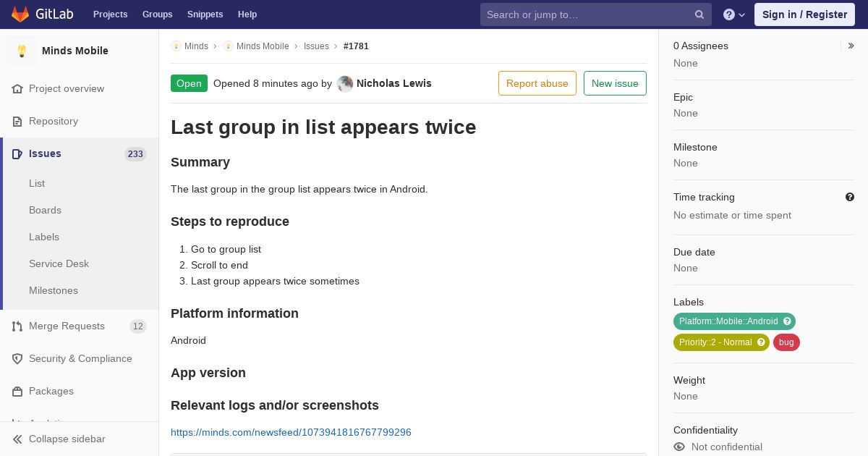Click the Repository file icon
This screenshot has width=868, height=456.
click(x=17, y=121)
